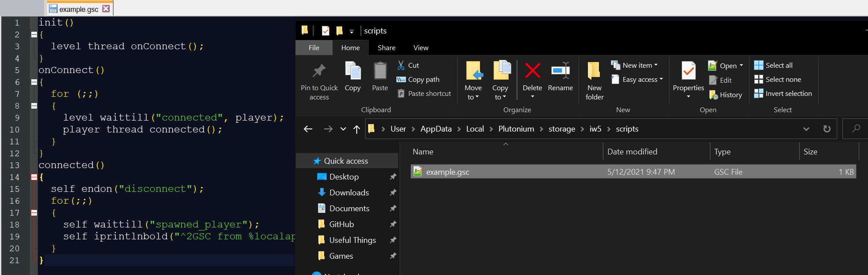Expand the Move to dropdown
868x275 pixels.
(473, 97)
